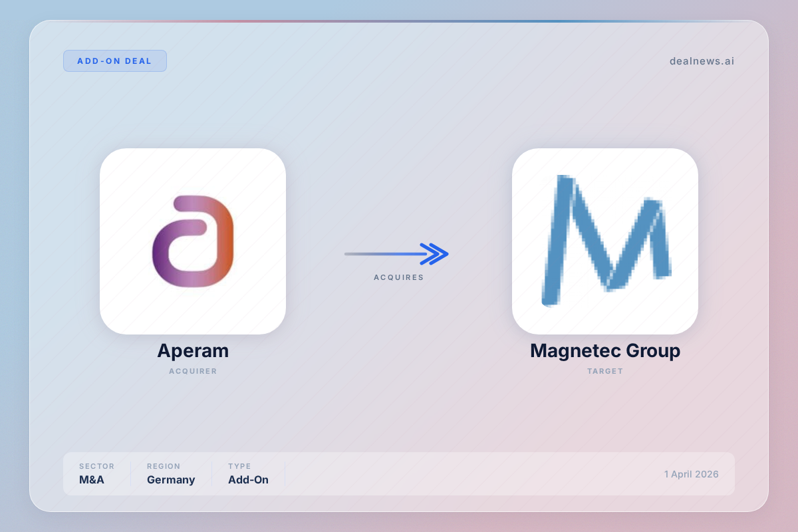The height and width of the screenshot is (532, 798).
Task: Click the TYPE field label
Action: click(239, 466)
